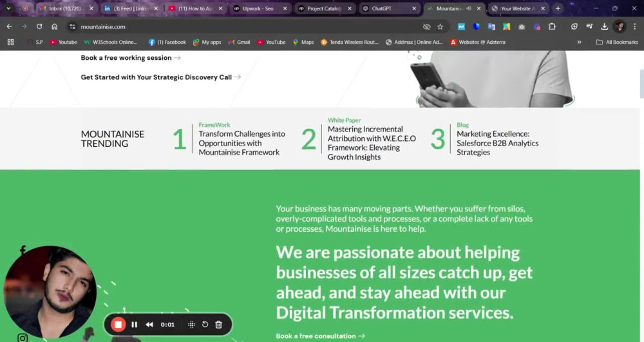Reload the mountainise.com page
This screenshot has width=644, height=342.
pos(39,26)
